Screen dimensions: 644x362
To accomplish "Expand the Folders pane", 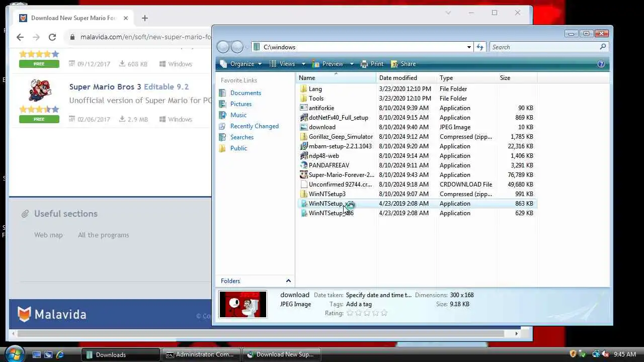I will click(288, 281).
